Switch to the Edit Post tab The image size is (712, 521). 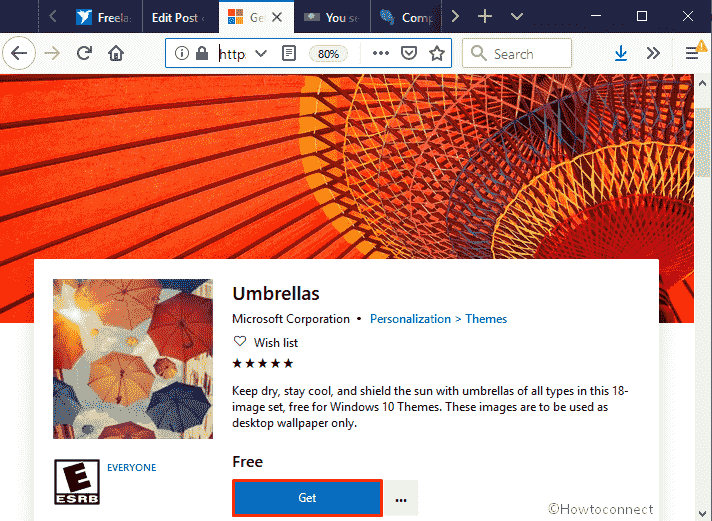[180, 17]
